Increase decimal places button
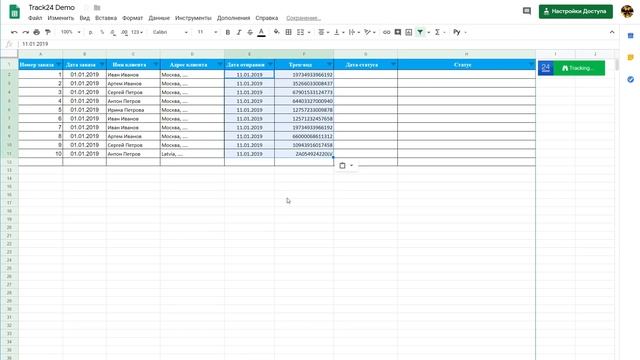 [x=124, y=32]
